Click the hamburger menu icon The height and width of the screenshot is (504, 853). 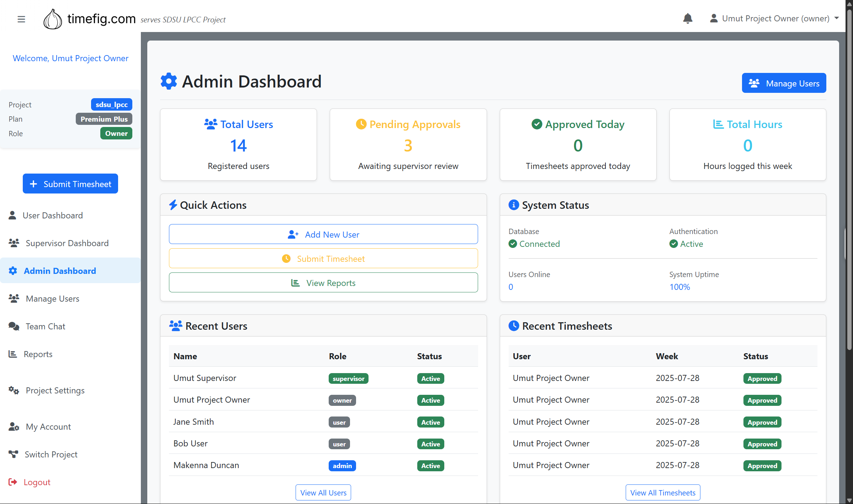pyautogui.click(x=21, y=19)
